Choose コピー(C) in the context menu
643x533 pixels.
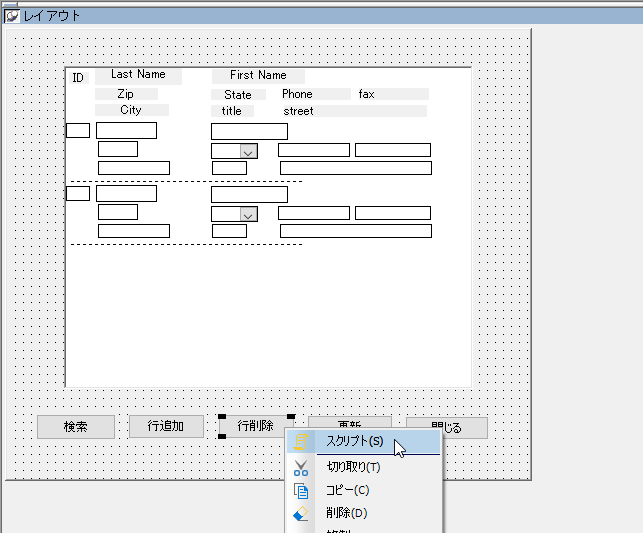click(347, 490)
